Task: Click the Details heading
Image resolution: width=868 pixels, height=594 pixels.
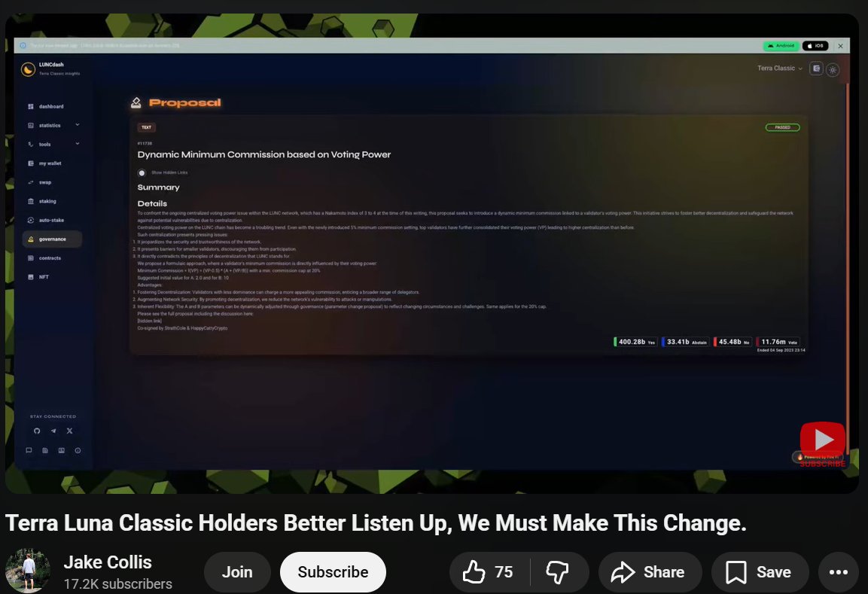Action: (x=152, y=204)
